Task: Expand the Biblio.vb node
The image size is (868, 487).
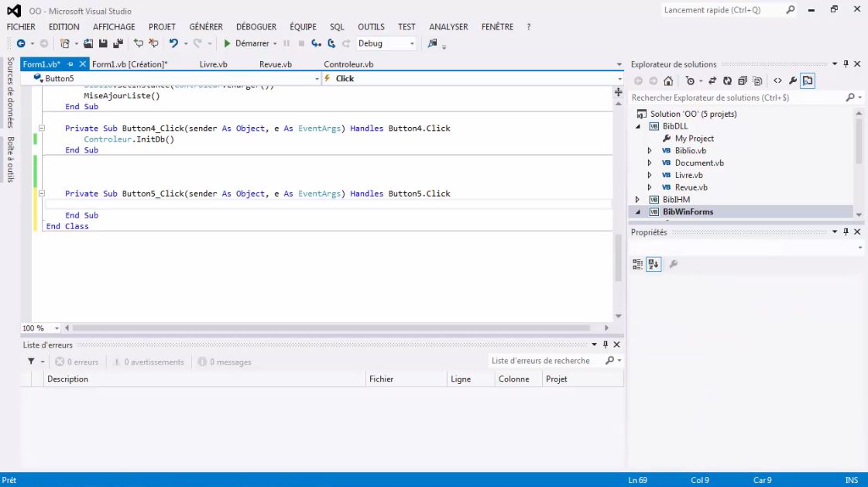Action: (650, 150)
